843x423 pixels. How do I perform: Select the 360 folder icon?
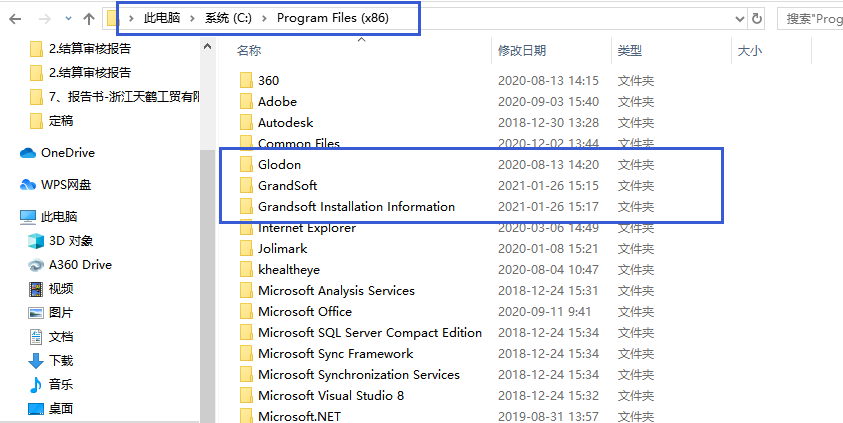tap(246, 81)
